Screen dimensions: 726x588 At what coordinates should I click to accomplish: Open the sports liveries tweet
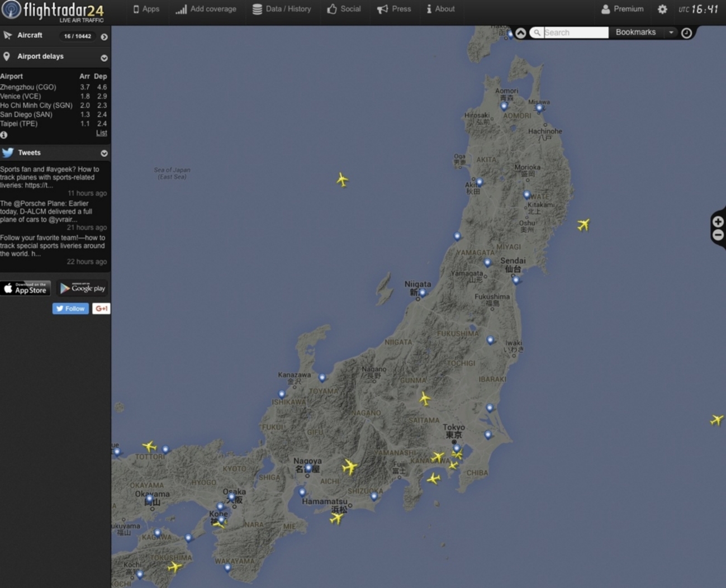point(54,177)
